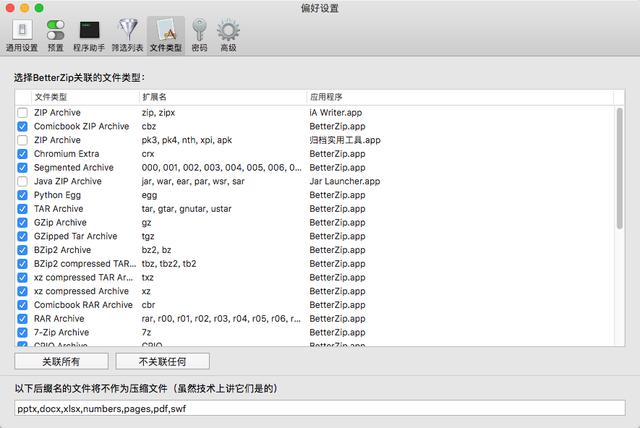The image size is (640, 428).
Task: Close the preferences window with red button
Action: 10,8
